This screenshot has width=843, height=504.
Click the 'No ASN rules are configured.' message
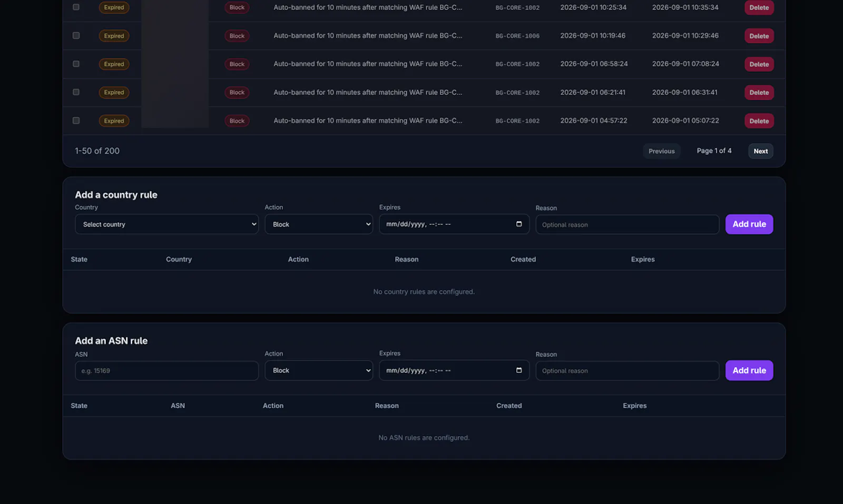[424, 438]
